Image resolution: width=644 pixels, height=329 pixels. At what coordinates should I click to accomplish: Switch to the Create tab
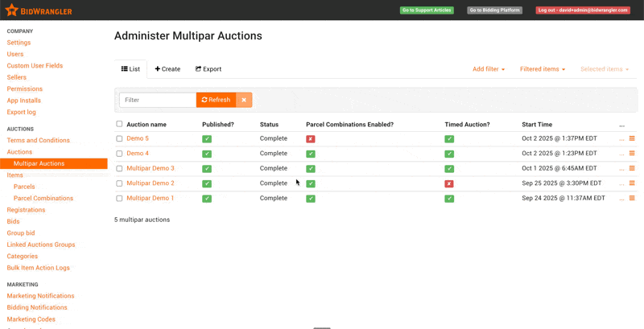point(167,69)
